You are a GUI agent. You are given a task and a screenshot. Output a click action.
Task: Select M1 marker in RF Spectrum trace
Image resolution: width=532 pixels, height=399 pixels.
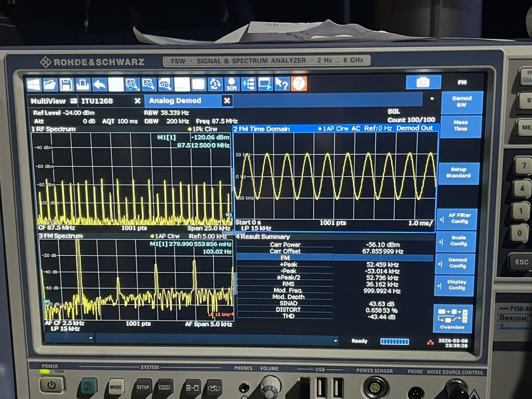229,215
